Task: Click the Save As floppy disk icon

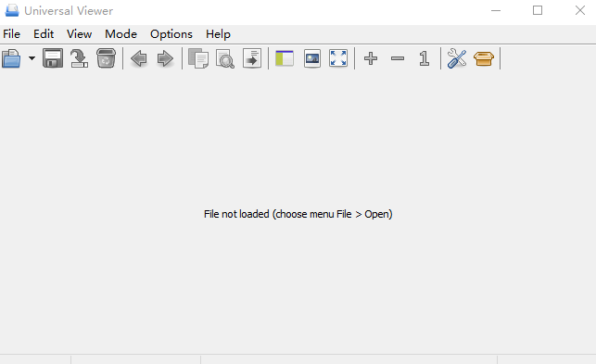Action: (x=53, y=58)
